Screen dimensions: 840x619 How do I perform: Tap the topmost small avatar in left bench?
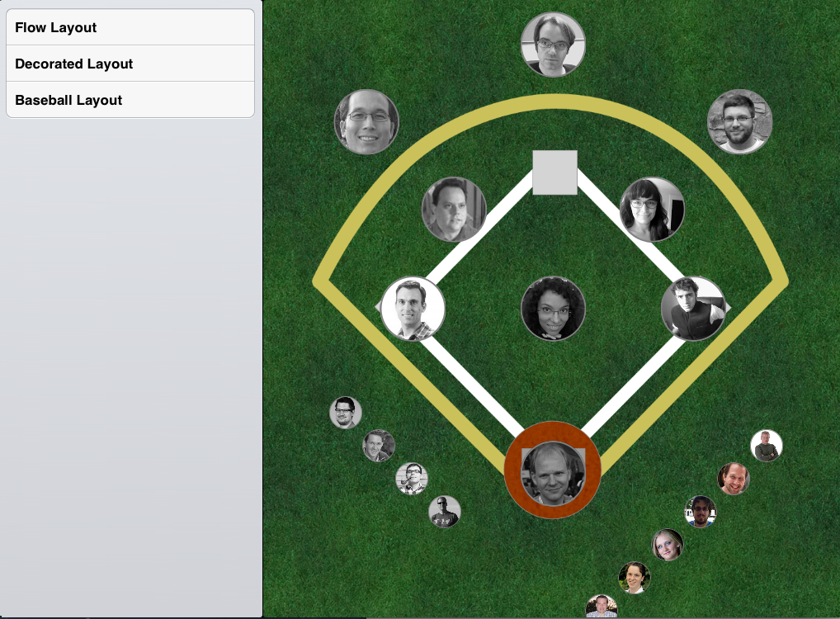pyautogui.click(x=346, y=413)
